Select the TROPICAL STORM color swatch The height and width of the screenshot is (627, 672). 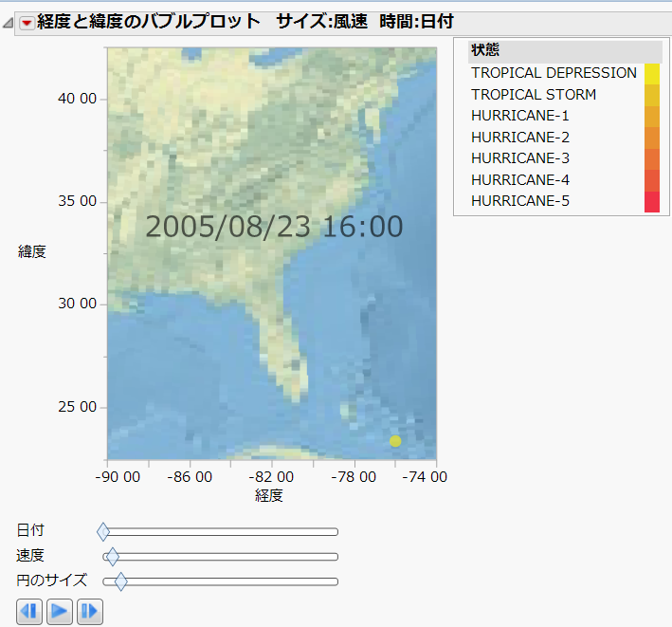coord(651,95)
